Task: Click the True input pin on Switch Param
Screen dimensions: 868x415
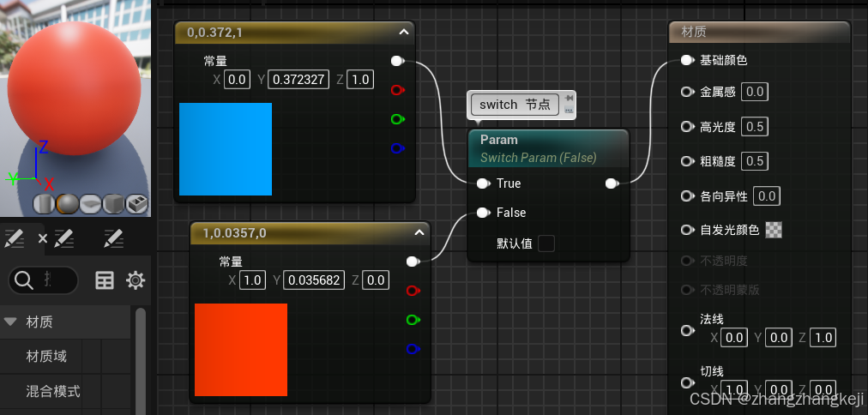Action: tap(483, 183)
